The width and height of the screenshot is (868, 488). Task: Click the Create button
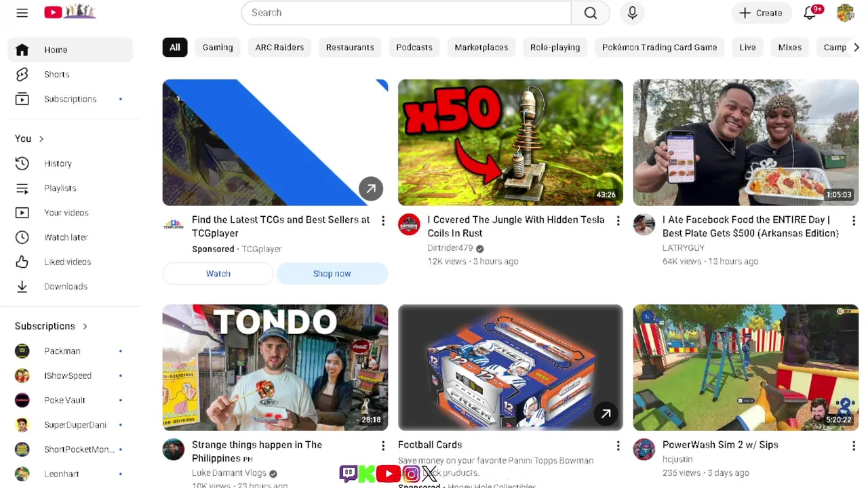pos(761,13)
